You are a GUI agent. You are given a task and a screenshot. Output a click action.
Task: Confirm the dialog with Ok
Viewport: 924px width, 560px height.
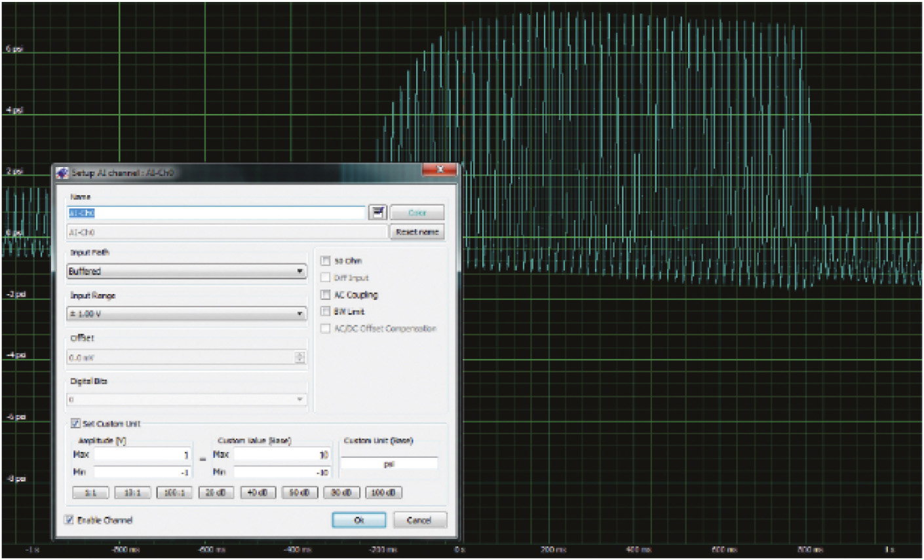[359, 520]
